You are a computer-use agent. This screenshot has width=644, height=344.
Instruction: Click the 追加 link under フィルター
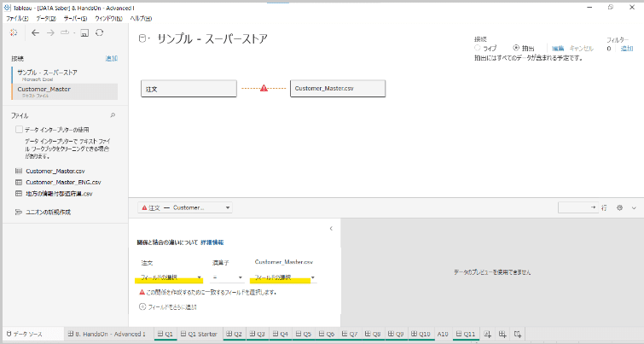click(x=627, y=48)
